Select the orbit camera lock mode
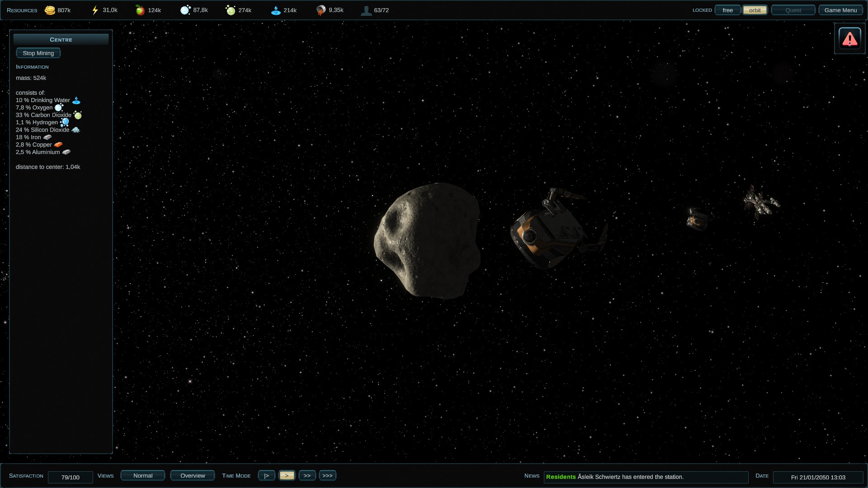The image size is (868, 488). coord(755,10)
